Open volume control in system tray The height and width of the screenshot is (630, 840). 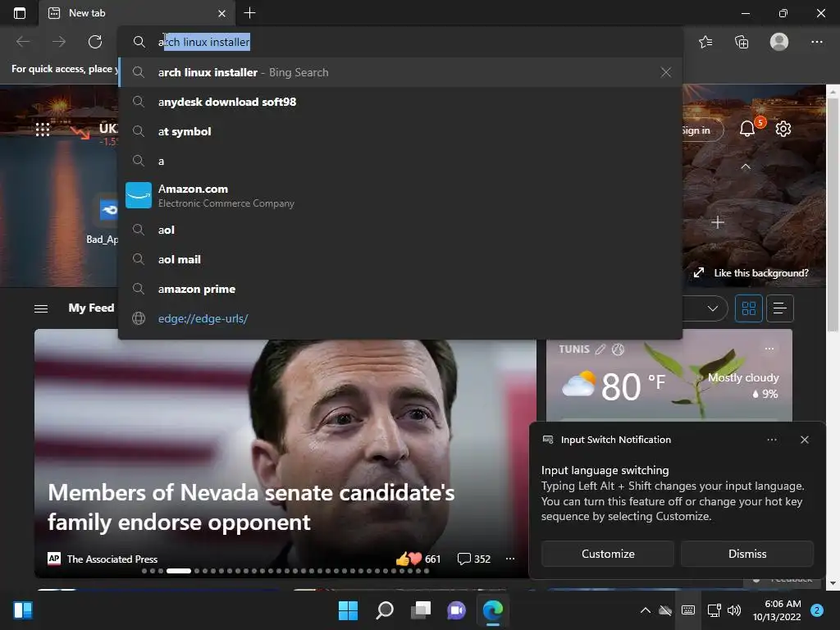tap(734, 610)
